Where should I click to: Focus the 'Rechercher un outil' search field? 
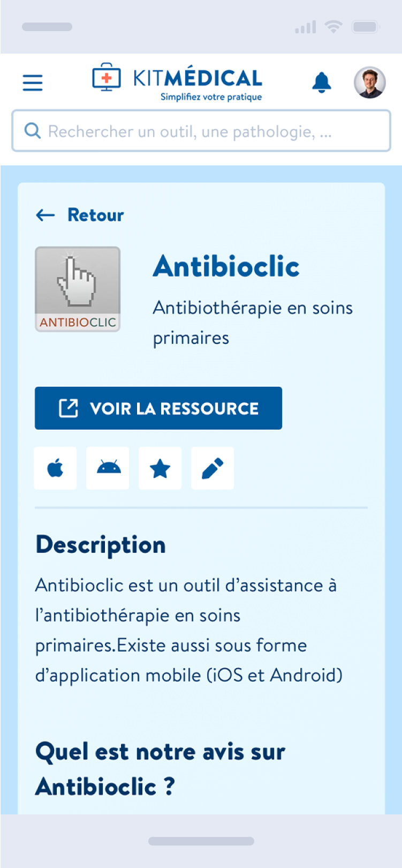pyautogui.click(x=201, y=131)
